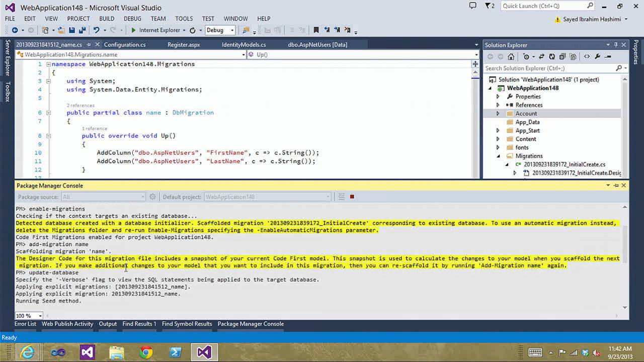Image resolution: width=644 pixels, height=362 pixels.
Task: Open Properties wrench icon in Solution Explorer
Action: (597, 57)
